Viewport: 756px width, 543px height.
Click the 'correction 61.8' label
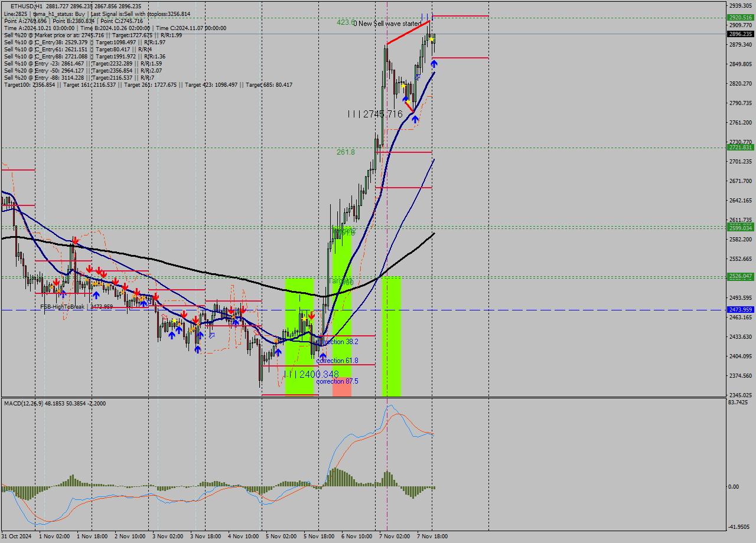(x=337, y=361)
